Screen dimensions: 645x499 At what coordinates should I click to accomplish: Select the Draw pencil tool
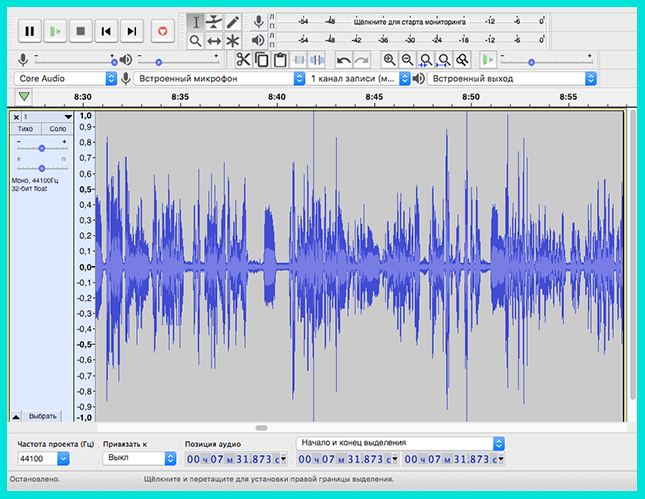(232, 22)
